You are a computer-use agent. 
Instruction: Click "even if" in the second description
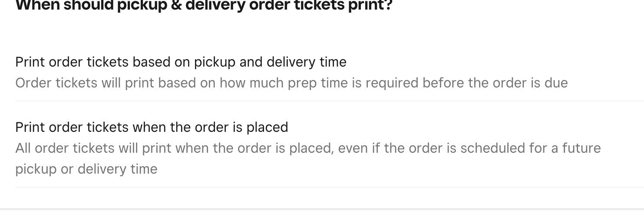(359, 148)
